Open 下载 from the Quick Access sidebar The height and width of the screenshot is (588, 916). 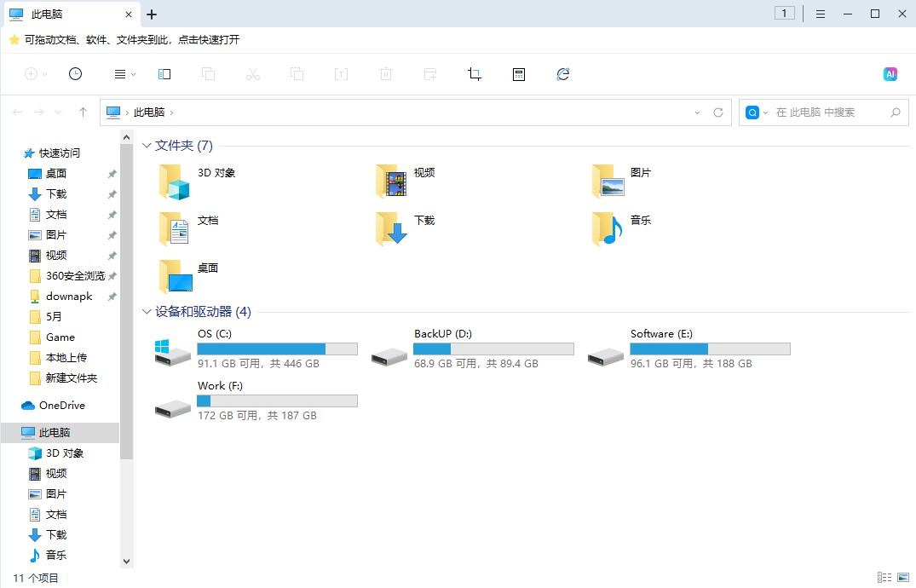pos(55,193)
